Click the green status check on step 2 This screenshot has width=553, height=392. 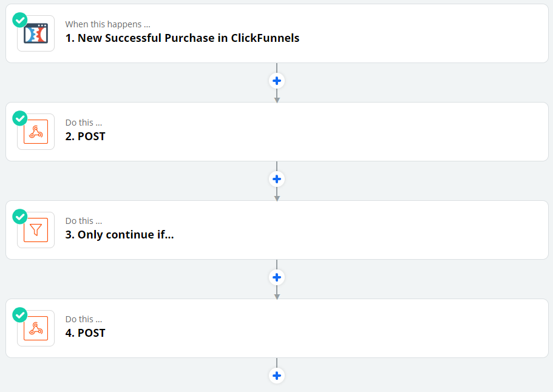(x=20, y=118)
